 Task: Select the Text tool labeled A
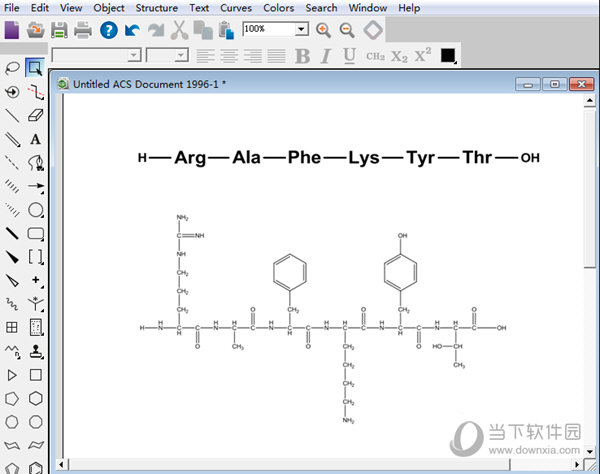(36, 139)
